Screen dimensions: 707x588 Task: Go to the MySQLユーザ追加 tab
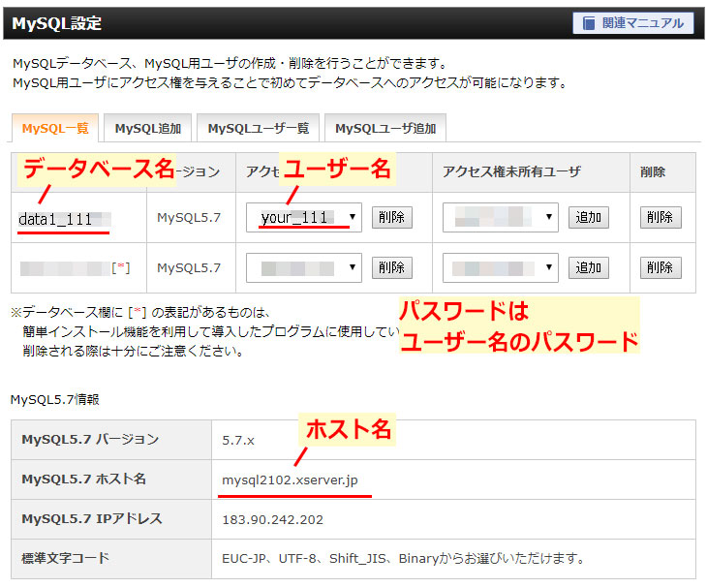[x=385, y=128]
